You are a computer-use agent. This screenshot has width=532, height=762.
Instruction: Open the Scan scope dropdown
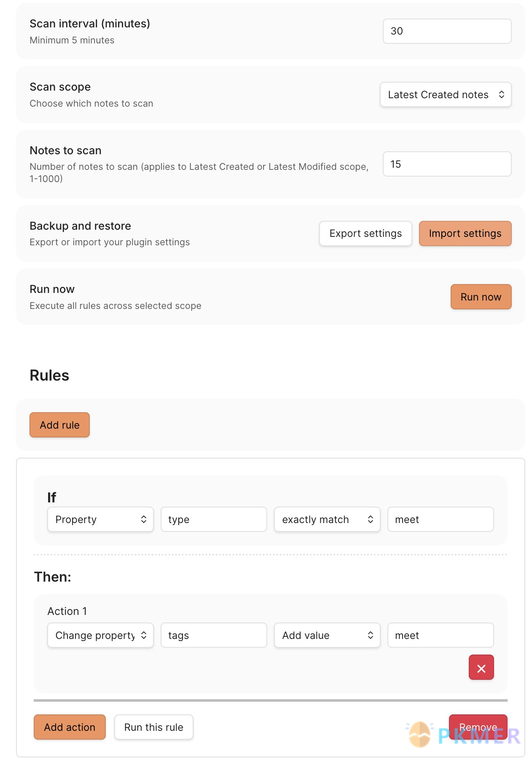[x=445, y=95]
